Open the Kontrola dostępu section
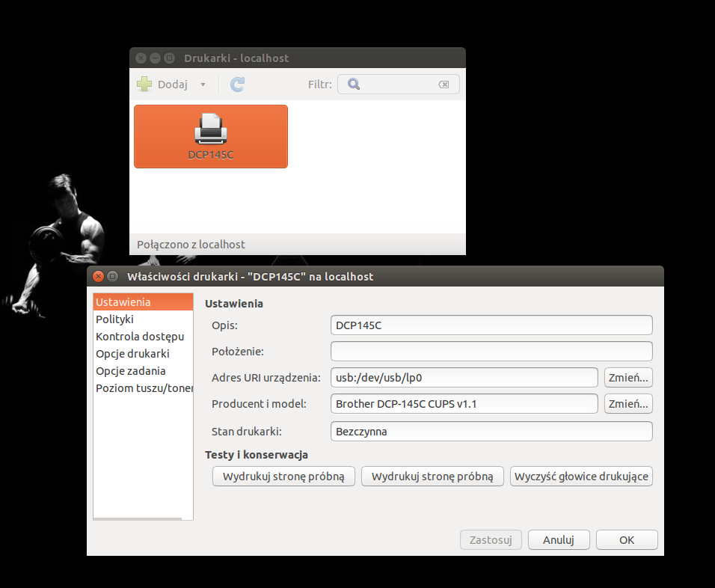The height and width of the screenshot is (588, 715). 143,337
